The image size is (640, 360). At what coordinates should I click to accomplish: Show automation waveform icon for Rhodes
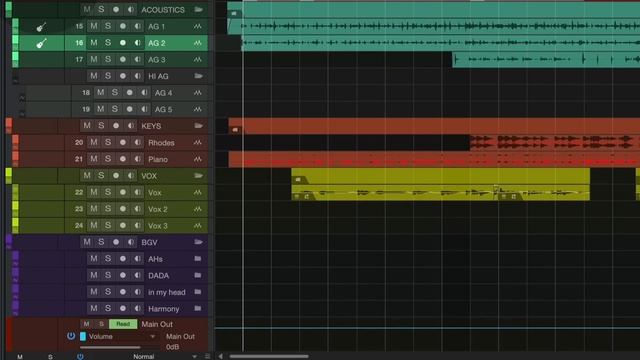click(x=198, y=142)
